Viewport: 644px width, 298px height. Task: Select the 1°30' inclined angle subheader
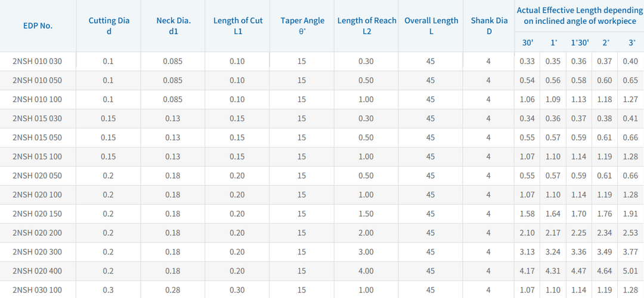pyautogui.click(x=580, y=42)
